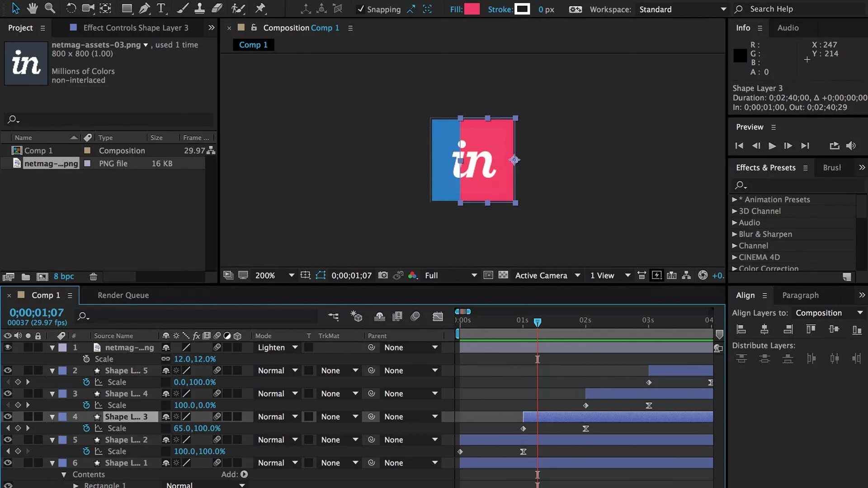The height and width of the screenshot is (488, 868).
Task: Delete selected project item with trash icon
Action: [x=93, y=277]
